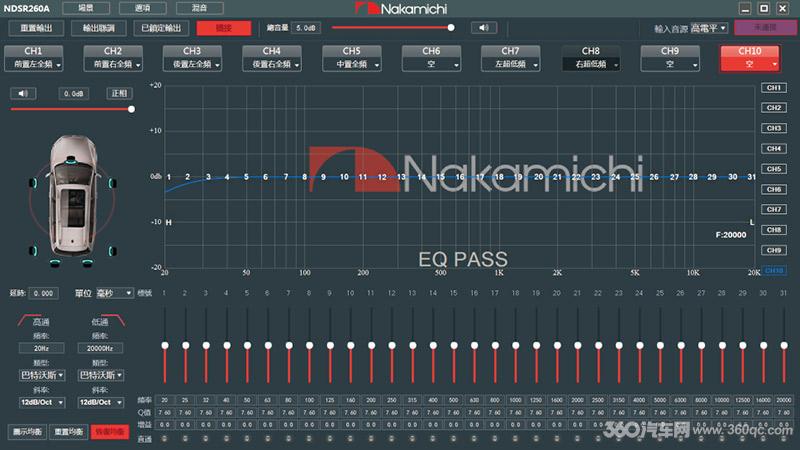Click the 重置均衡 button
This screenshot has height=450, width=800.
pos(68,432)
